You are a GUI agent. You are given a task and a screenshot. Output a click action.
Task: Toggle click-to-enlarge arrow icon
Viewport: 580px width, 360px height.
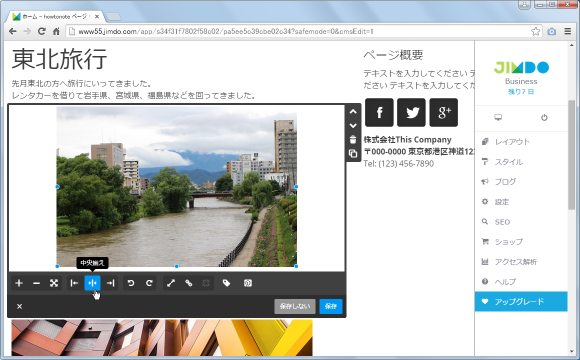click(171, 283)
